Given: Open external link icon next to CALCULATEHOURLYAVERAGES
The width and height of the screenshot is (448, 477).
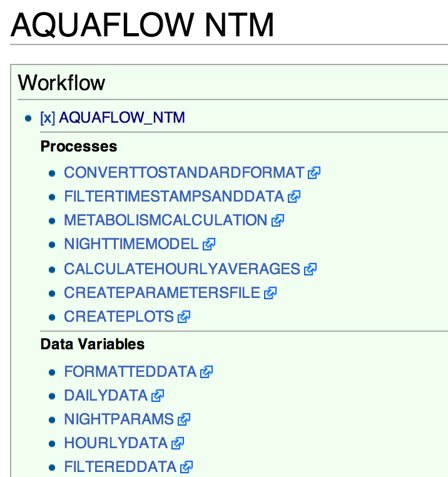Looking at the screenshot, I should coord(310,270).
